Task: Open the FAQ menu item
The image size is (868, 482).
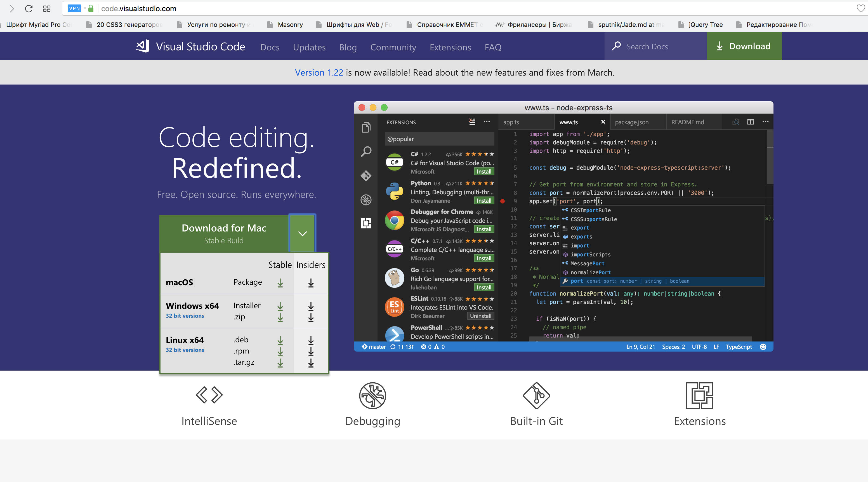Action: pos(493,47)
